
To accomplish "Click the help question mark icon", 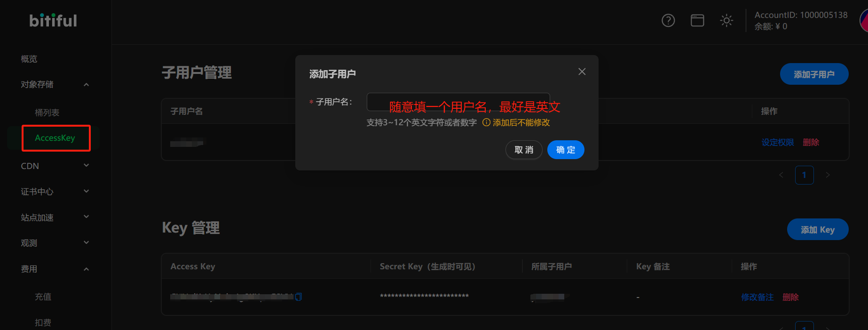I will click(x=668, y=21).
